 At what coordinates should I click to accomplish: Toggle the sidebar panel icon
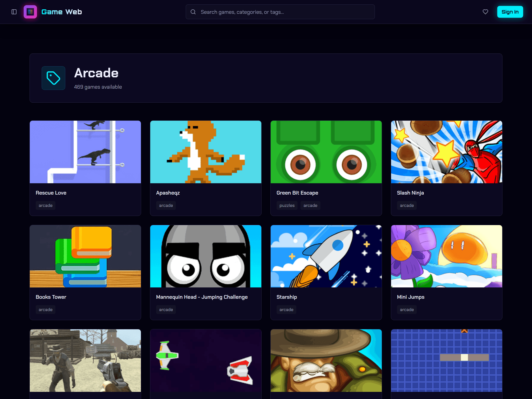(14, 12)
